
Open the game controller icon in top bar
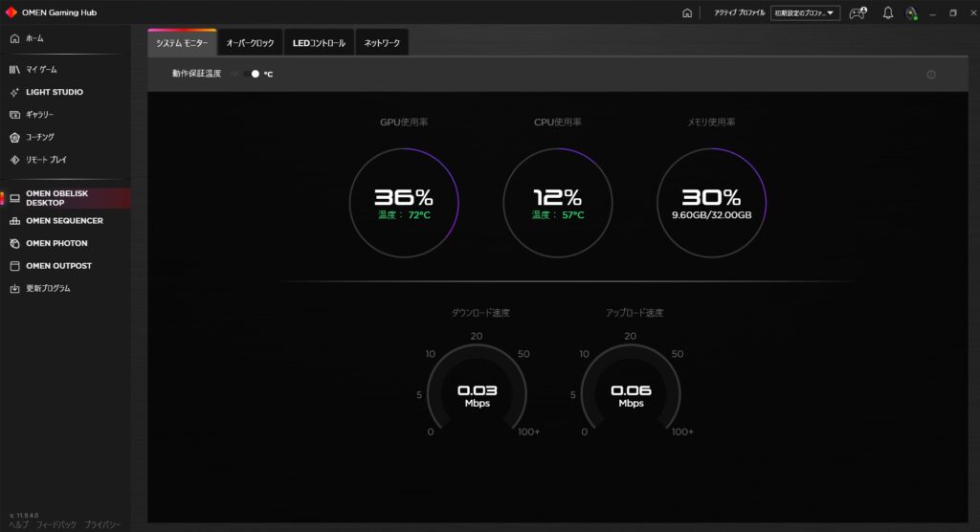click(x=857, y=13)
